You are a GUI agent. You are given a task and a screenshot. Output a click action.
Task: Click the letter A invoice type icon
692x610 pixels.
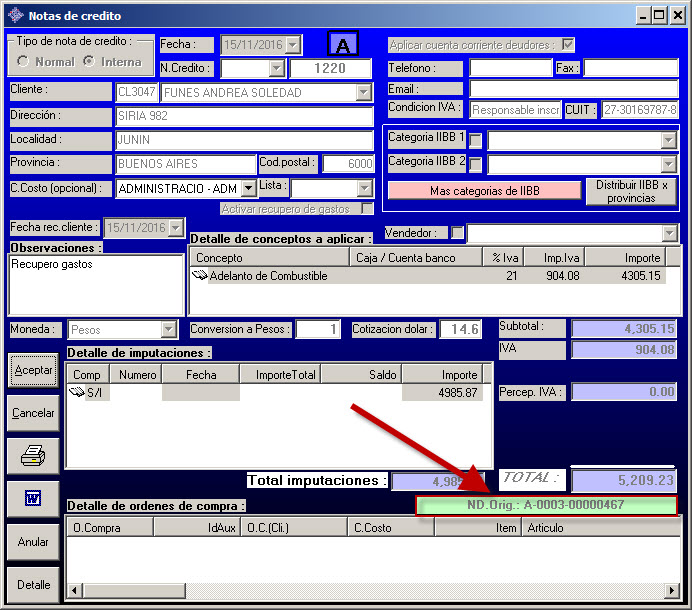(x=343, y=46)
